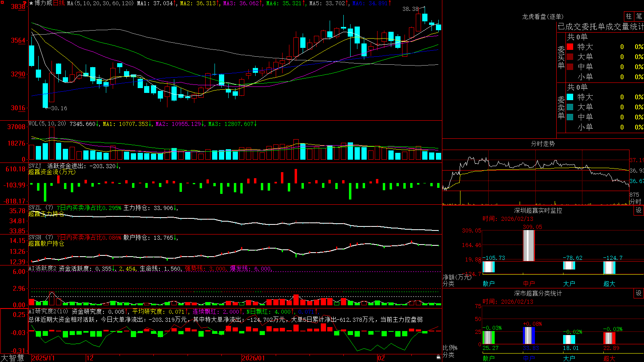Click the 超大 -124.7 bar in 实时监控
Image resolution: width=644 pixels, height=362 pixels.
(609, 268)
